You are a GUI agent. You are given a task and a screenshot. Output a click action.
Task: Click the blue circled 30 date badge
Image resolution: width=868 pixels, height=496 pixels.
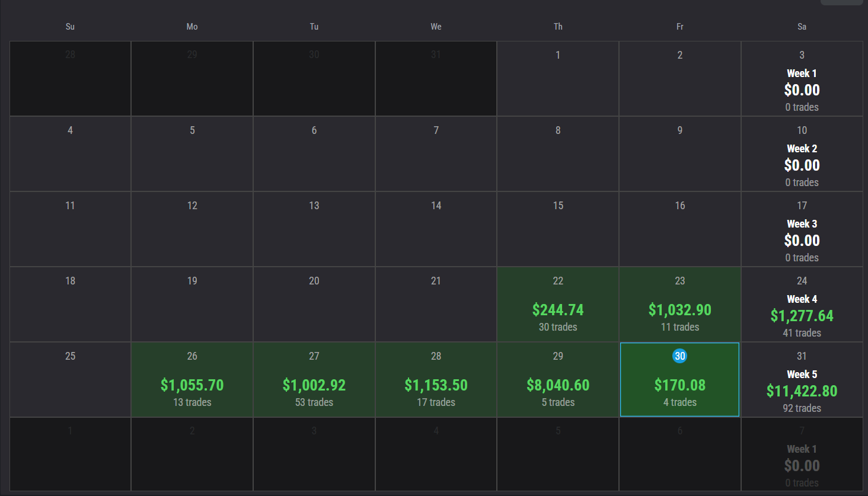tap(679, 356)
